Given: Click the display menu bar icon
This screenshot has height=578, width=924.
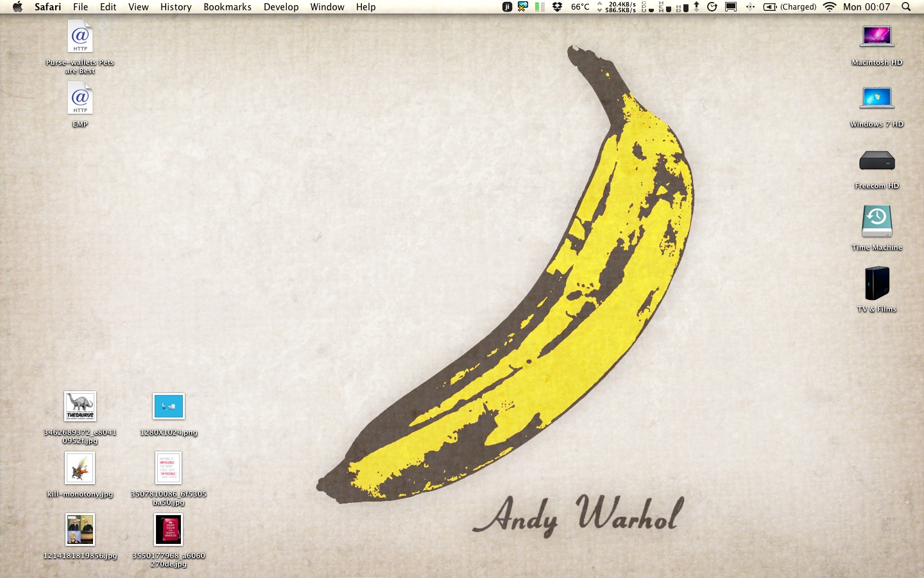Looking at the screenshot, I should click(x=731, y=7).
